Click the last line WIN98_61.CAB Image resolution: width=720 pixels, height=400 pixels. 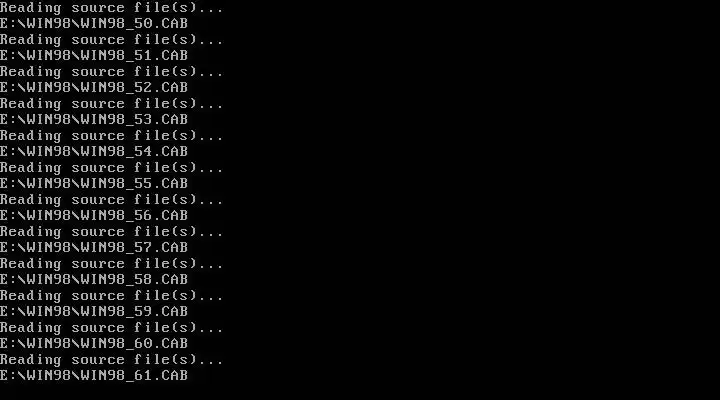94,375
